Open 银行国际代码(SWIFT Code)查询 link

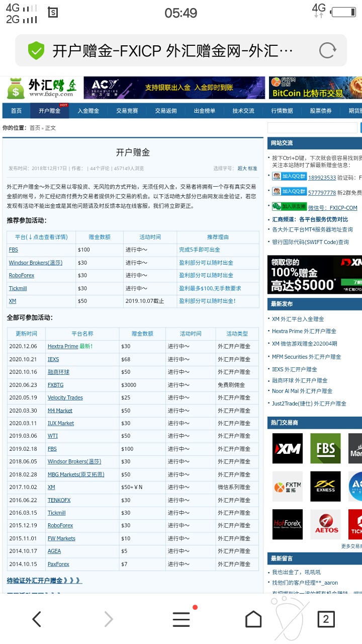click(310, 242)
